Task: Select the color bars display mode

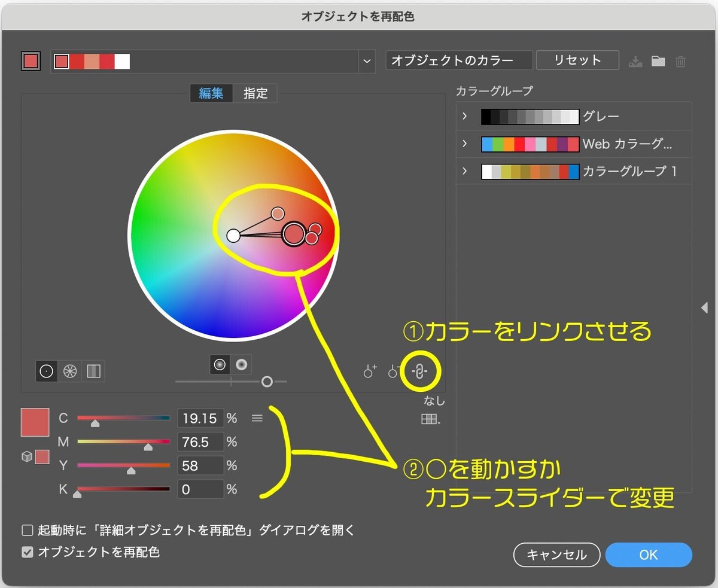Action: (94, 371)
